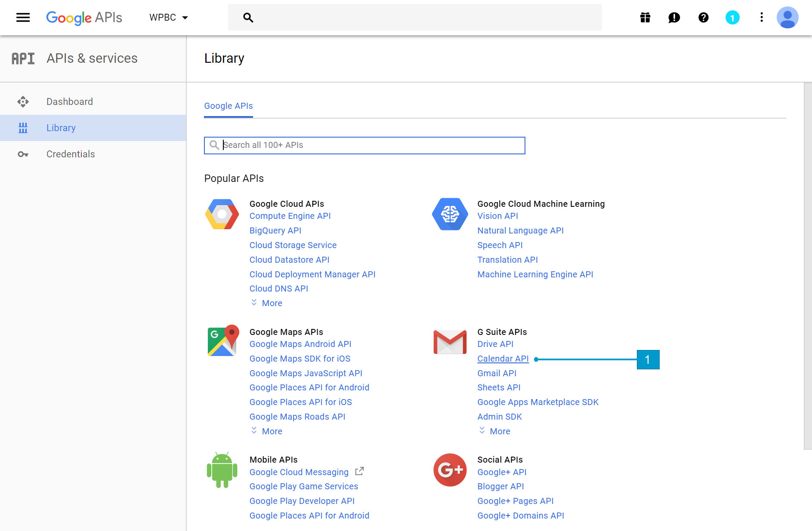
Task: Open the WPBC project dropdown
Action: click(x=168, y=18)
